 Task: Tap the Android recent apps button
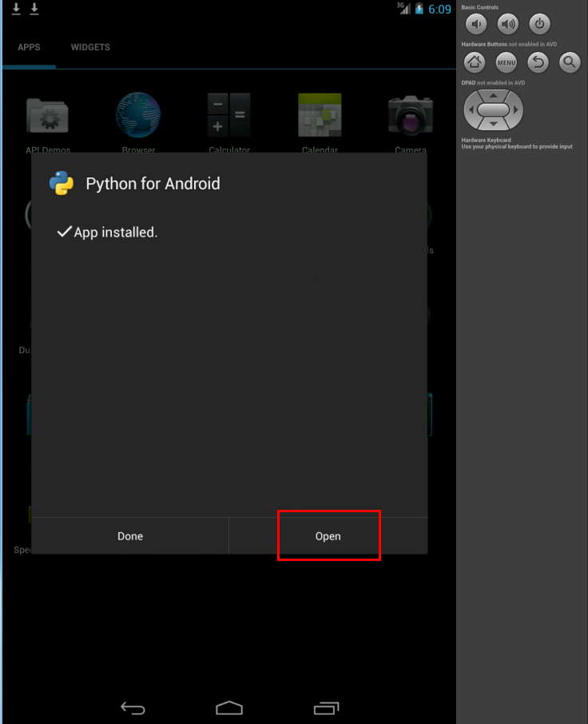326,708
